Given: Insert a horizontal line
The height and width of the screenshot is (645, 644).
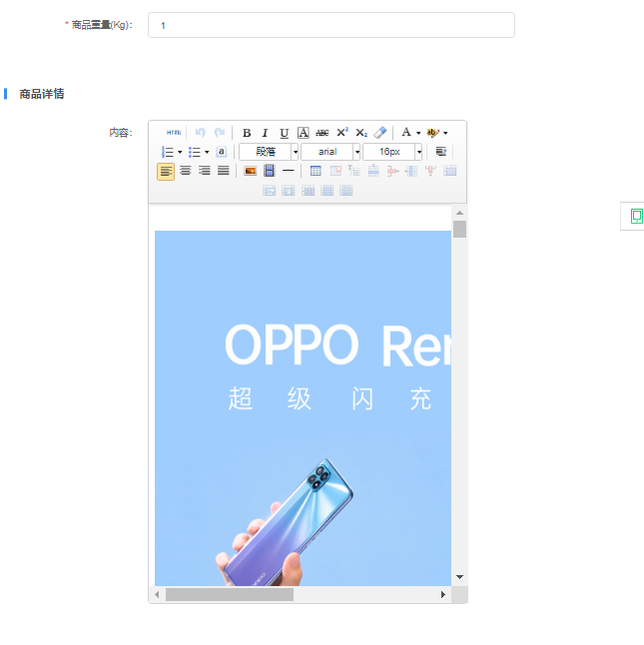Looking at the screenshot, I should coord(289,171).
